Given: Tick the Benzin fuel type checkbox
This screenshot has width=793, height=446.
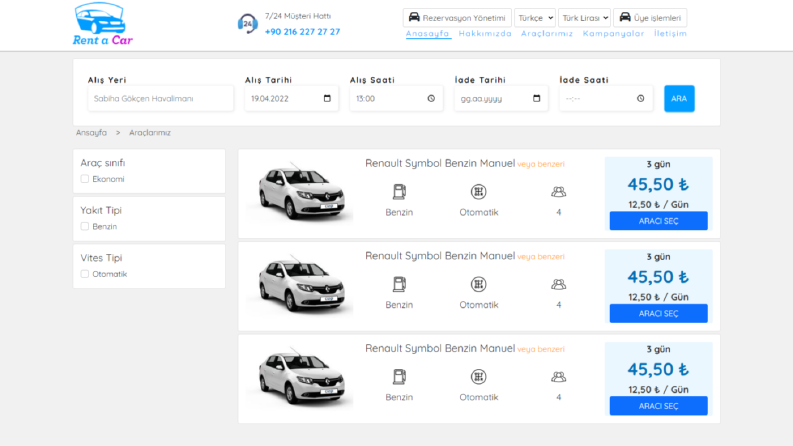Looking at the screenshot, I should pos(84,226).
